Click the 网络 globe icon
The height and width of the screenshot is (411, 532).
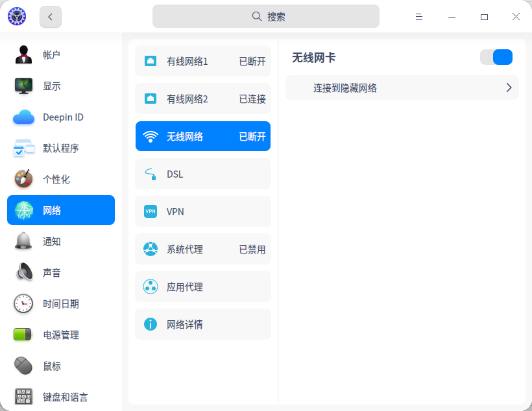23,210
